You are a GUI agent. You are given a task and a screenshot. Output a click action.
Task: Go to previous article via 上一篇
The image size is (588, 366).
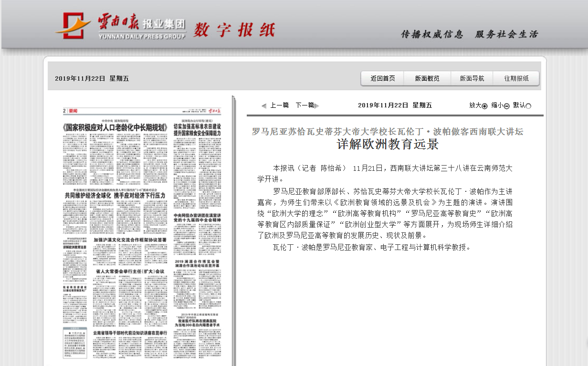tap(280, 105)
